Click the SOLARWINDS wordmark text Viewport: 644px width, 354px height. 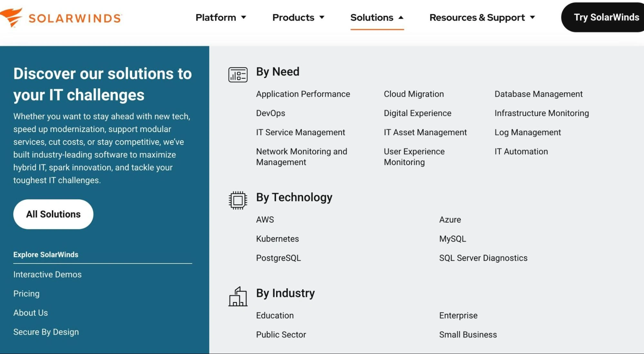75,18
